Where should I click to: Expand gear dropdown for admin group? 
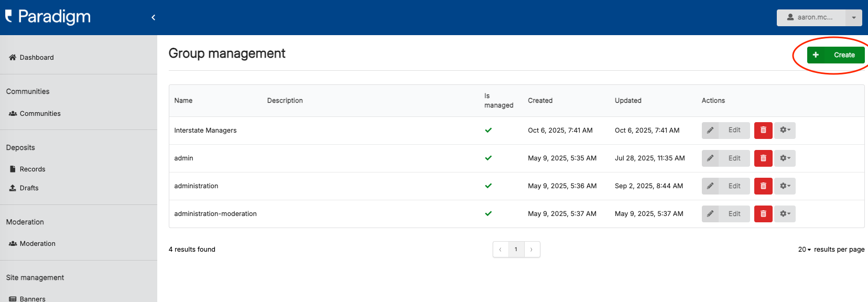[x=785, y=158]
